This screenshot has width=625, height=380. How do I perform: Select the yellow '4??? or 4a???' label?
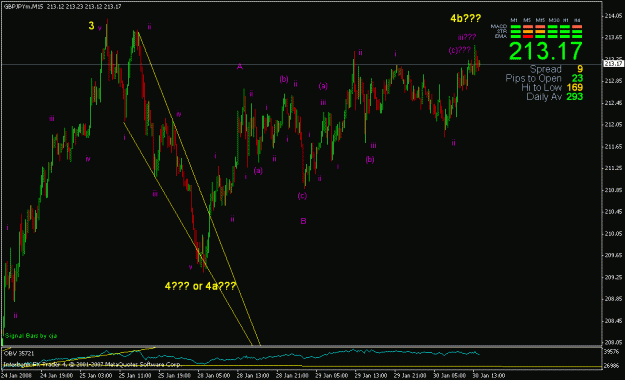click(x=200, y=286)
